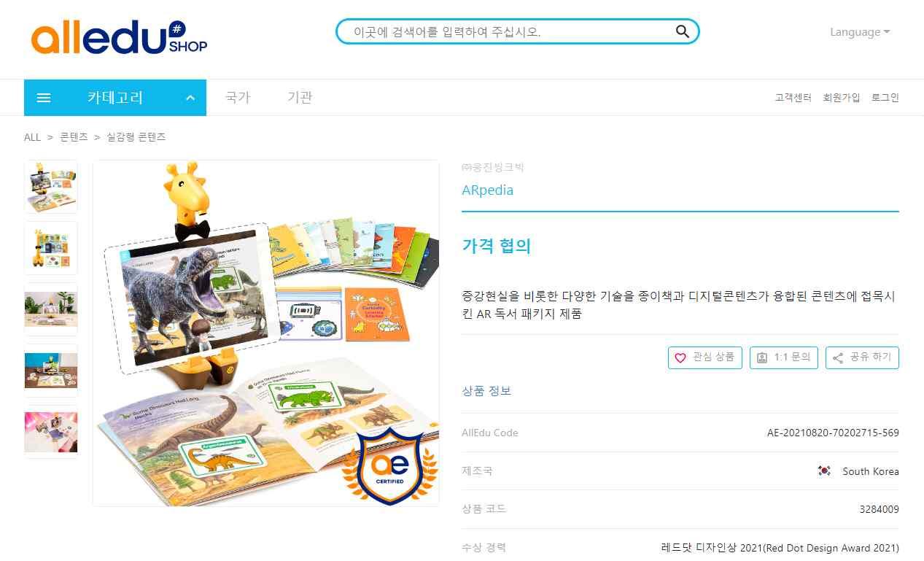Click the 로그인 link
This screenshot has width=924, height=561.
(x=885, y=98)
